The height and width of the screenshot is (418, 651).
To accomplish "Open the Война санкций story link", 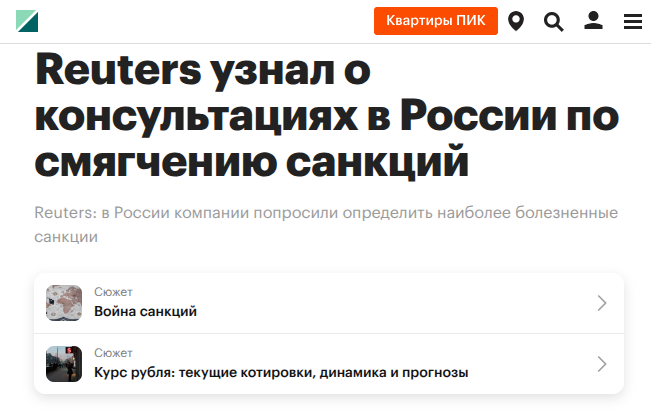I will [145, 311].
